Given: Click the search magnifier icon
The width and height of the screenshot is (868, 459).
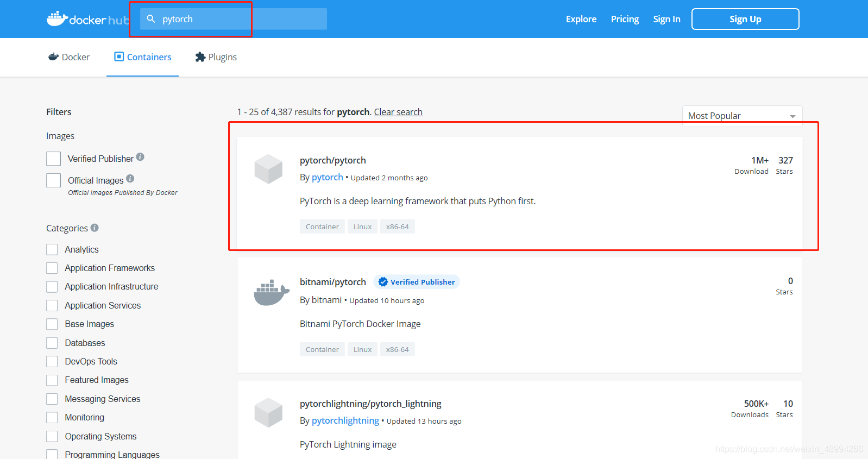Looking at the screenshot, I should pyautogui.click(x=151, y=19).
